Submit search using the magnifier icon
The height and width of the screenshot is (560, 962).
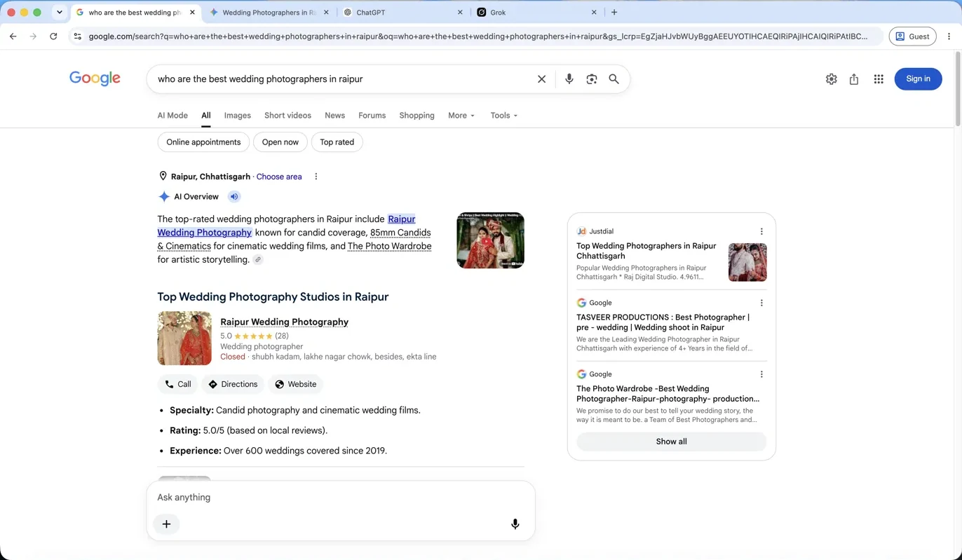(x=614, y=79)
